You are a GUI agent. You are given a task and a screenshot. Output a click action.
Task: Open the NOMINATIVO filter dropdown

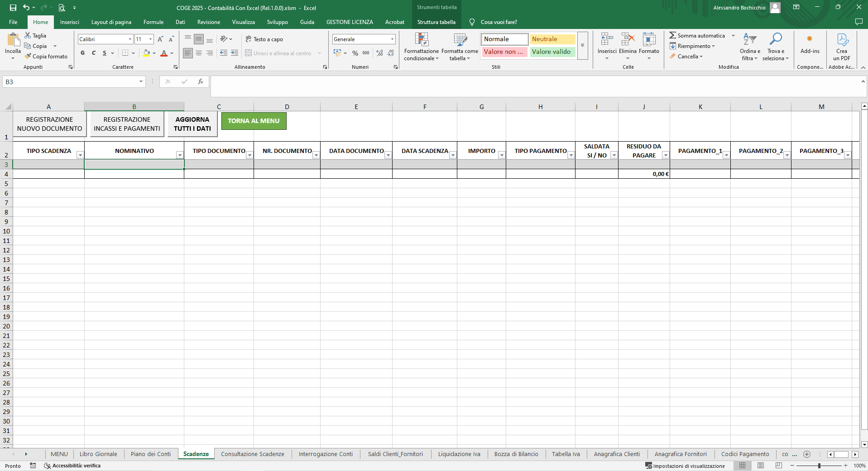point(180,155)
